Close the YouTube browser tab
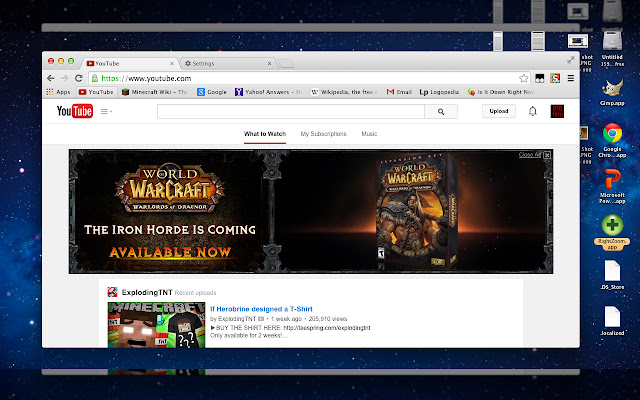This screenshot has height=400, width=640. point(172,63)
